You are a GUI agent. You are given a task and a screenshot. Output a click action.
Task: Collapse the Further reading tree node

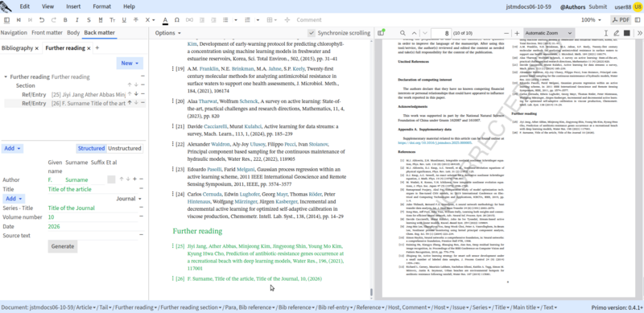click(6, 76)
